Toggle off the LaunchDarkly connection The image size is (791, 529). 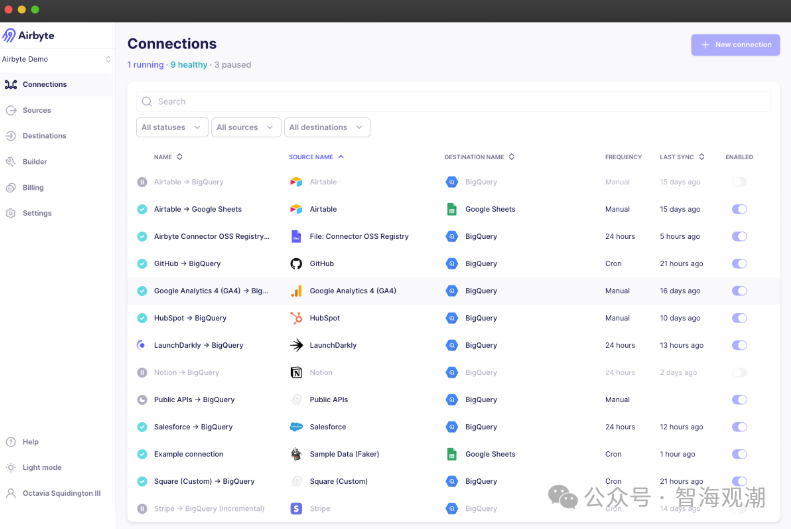(x=739, y=345)
